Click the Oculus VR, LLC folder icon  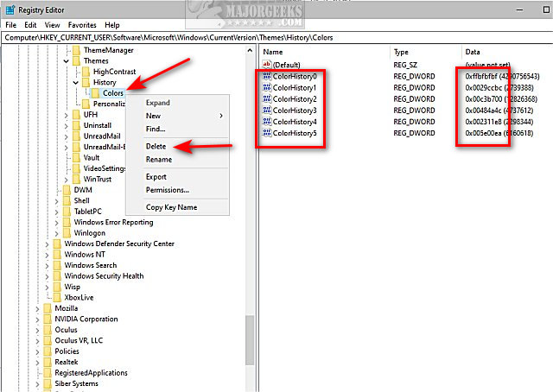48,340
